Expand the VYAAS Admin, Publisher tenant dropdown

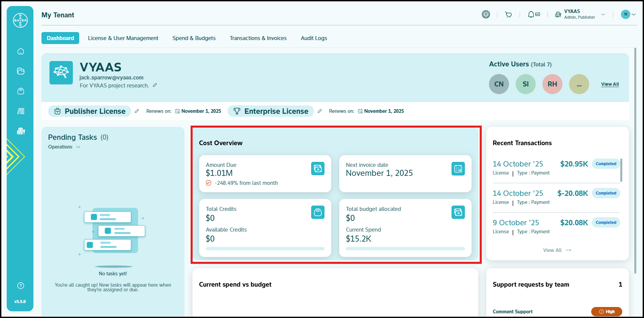[x=603, y=15]
